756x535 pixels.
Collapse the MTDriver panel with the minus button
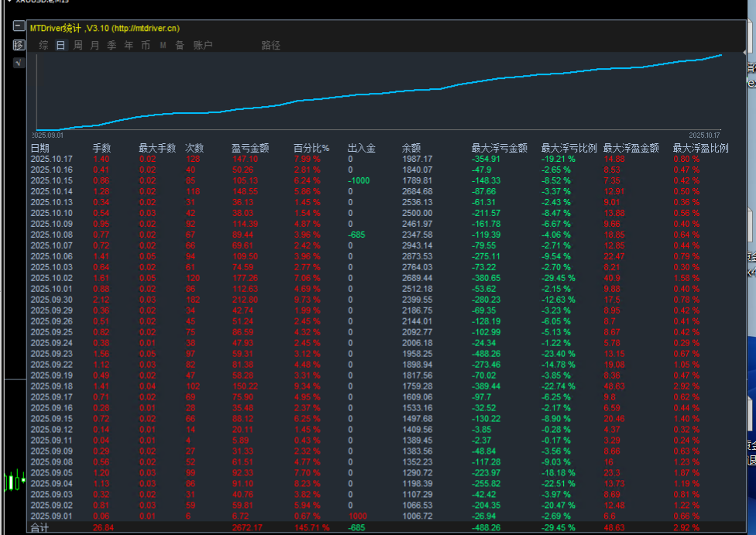pyautogui.click(x=19, y=26)
